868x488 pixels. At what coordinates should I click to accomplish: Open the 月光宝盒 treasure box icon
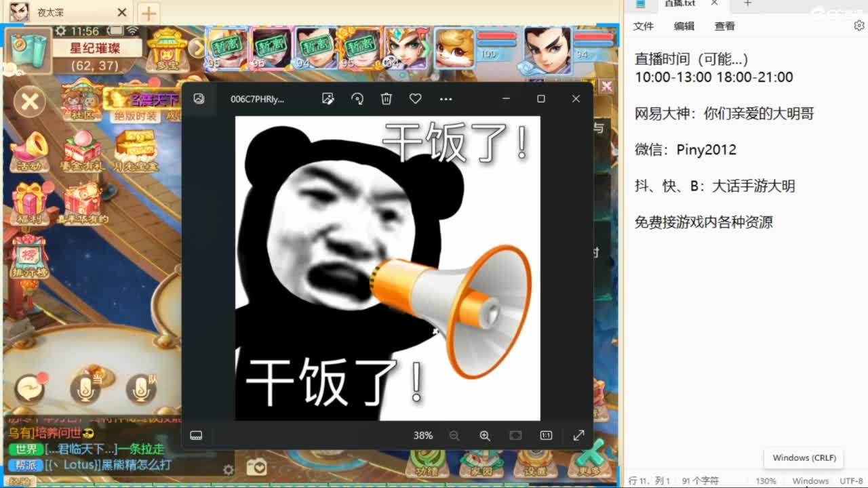(135, 152)
